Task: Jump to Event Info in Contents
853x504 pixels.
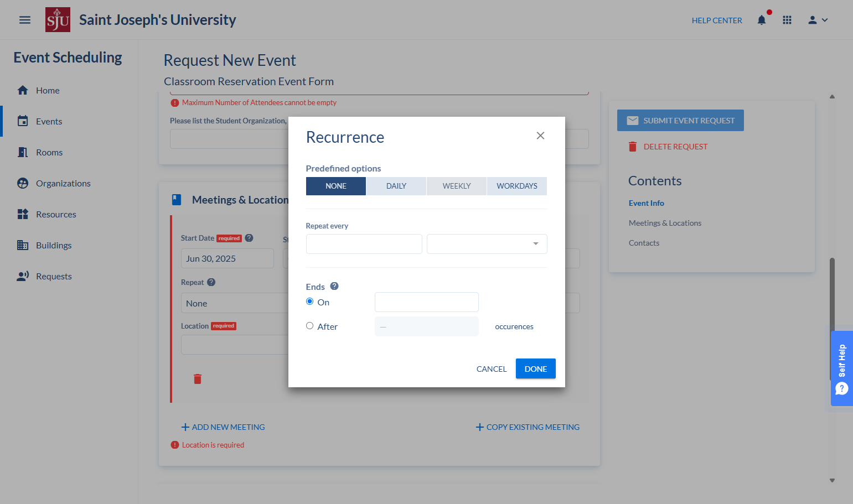Action: pyautogui.click(x=647, y=203)
